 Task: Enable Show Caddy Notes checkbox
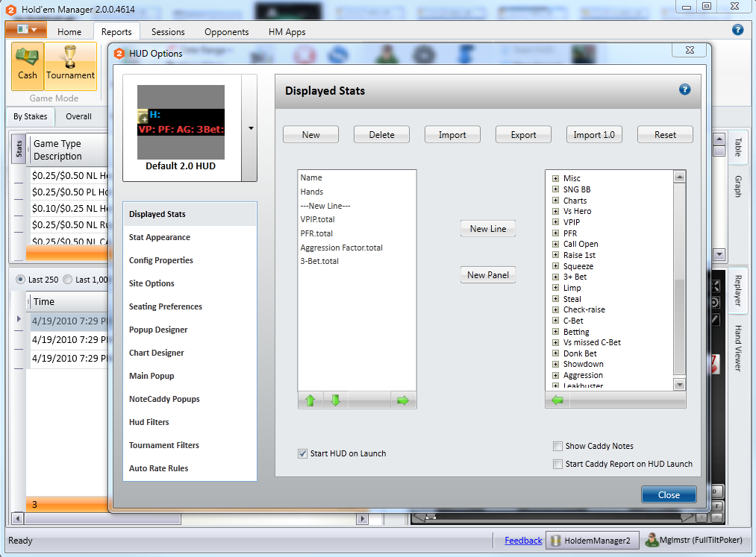557,446
